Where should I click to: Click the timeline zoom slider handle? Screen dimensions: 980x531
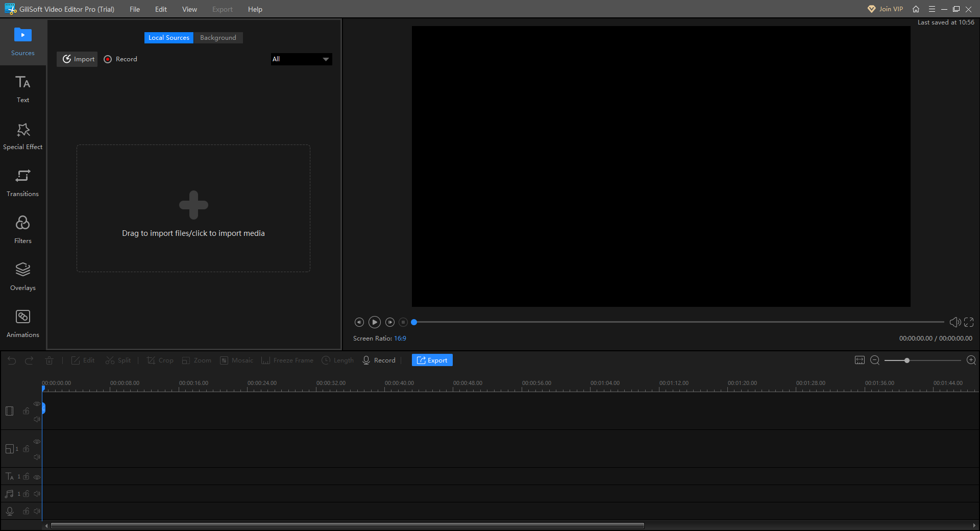tap(907, 360)
